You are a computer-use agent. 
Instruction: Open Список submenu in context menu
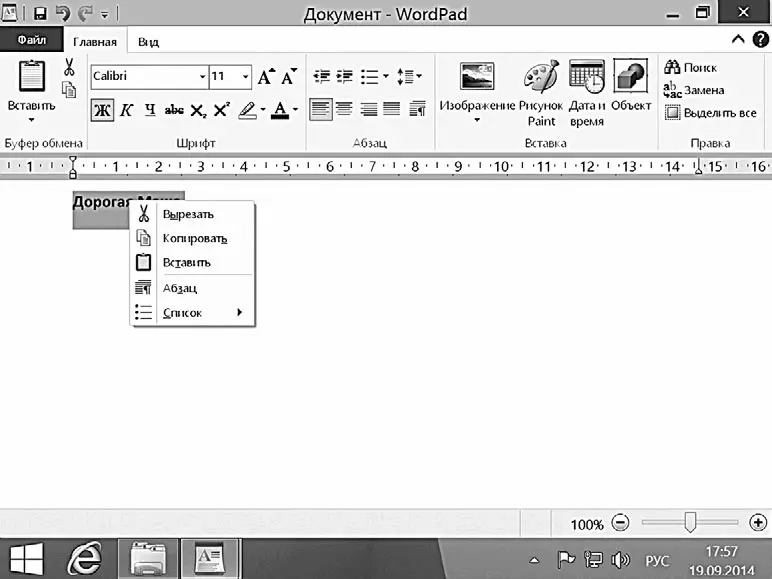(193, 313)
